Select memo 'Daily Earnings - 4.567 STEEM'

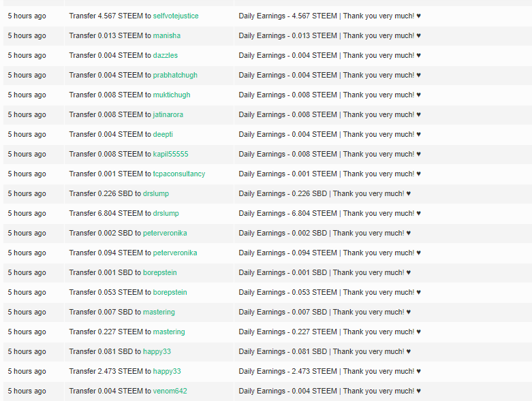pyautogui.click(x=287, y=16)
